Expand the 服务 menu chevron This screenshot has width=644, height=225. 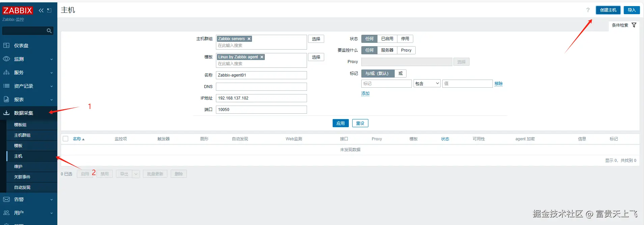pyautogui.click(x=52, y=73)
